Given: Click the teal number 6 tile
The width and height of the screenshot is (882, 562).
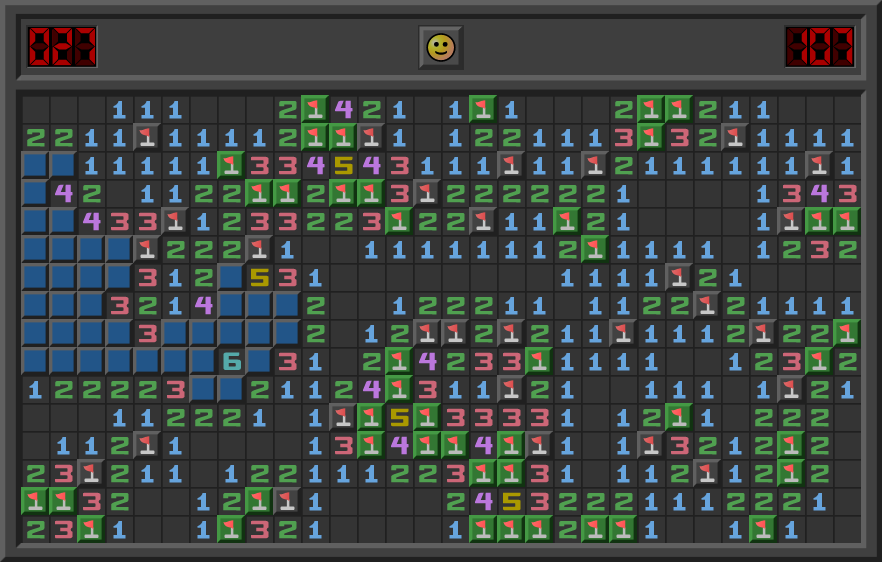Looking at the screenshot, I should point(232,361).
